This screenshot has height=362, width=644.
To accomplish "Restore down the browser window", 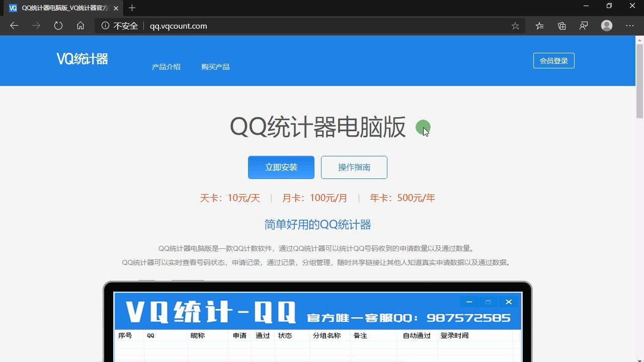I will pos(609,6).
